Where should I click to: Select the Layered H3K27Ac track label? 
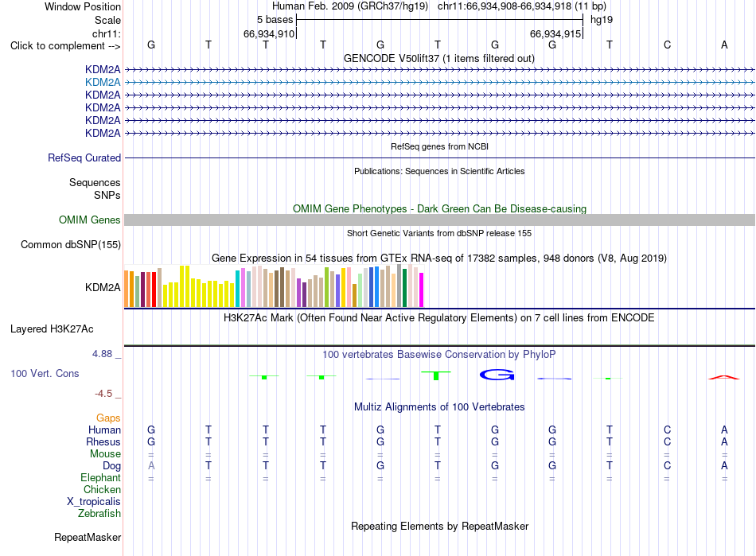click(x=52, y=329)
